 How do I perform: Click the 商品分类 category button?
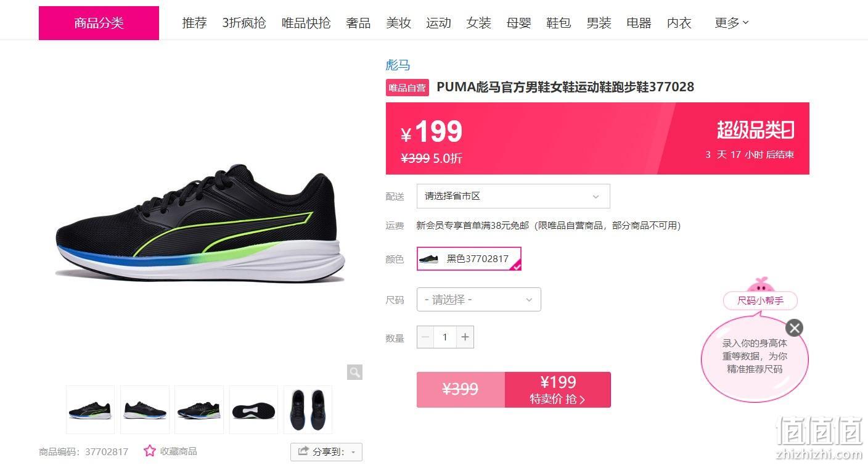99,23
